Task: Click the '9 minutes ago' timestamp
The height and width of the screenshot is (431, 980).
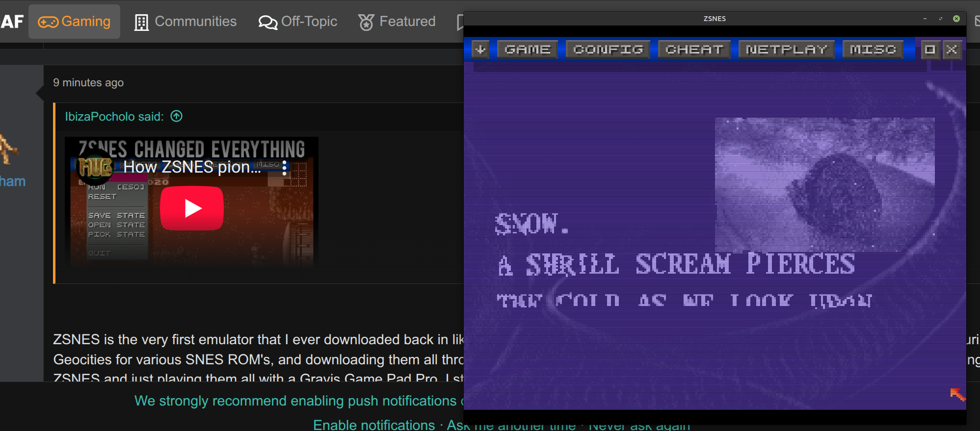Action: [x=88, y=82]
